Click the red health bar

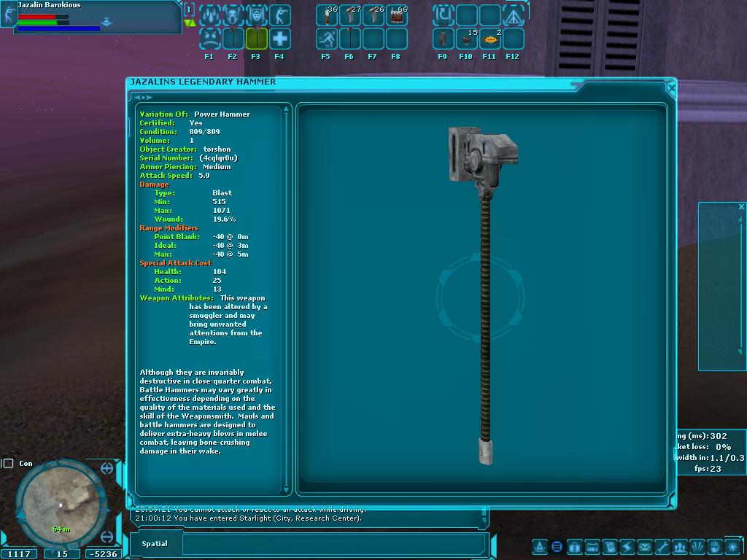pyautogui.click(x=43, y=17)
